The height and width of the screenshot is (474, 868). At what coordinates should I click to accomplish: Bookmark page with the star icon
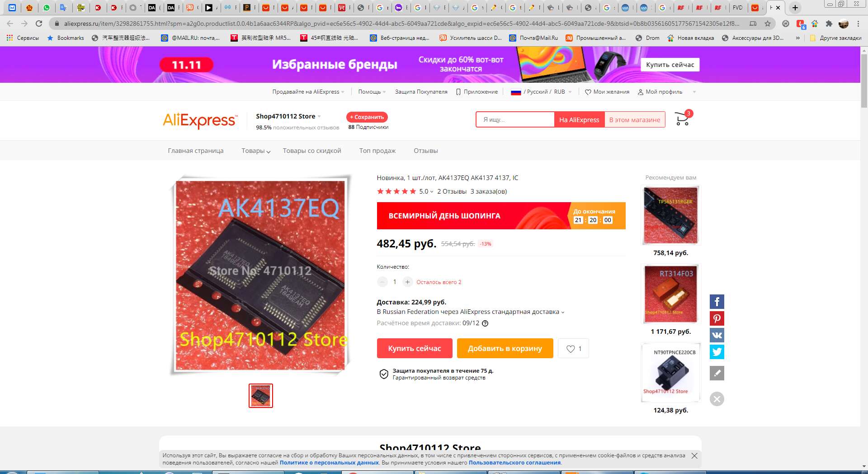click(x=768, y=24)
